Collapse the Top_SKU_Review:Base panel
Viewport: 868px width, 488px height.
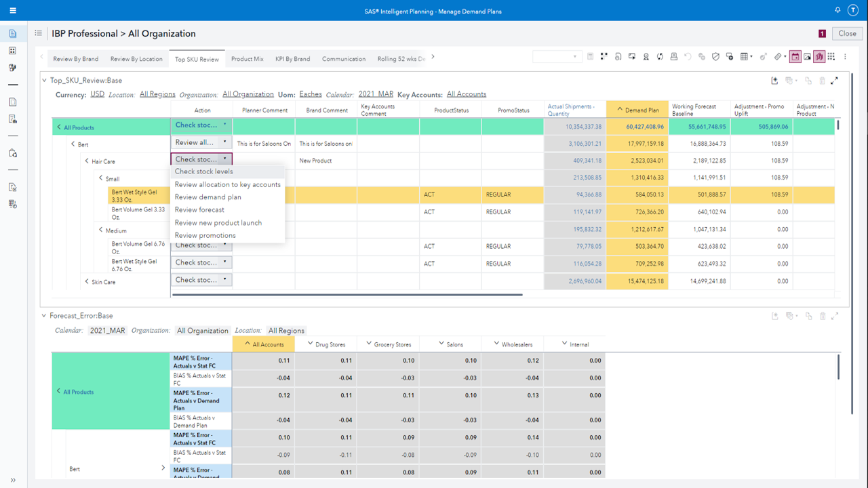[x=44, y=80]
